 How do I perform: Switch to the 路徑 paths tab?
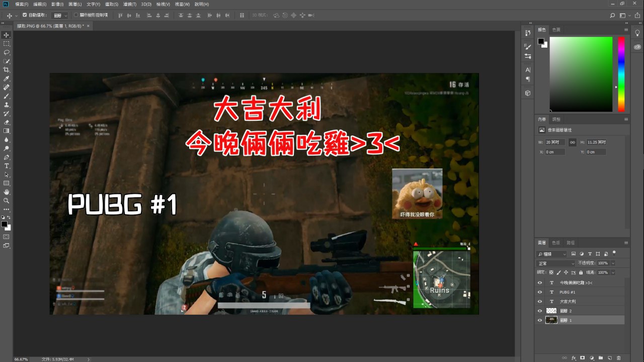[x=571, y=242]
